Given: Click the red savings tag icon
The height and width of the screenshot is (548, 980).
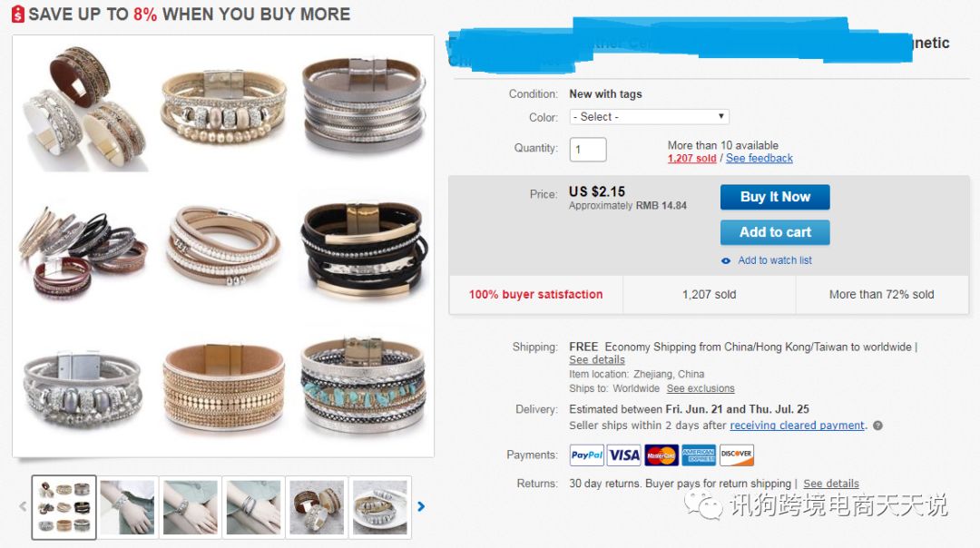Looking at the screenshot, I should [x=18, y=14].
